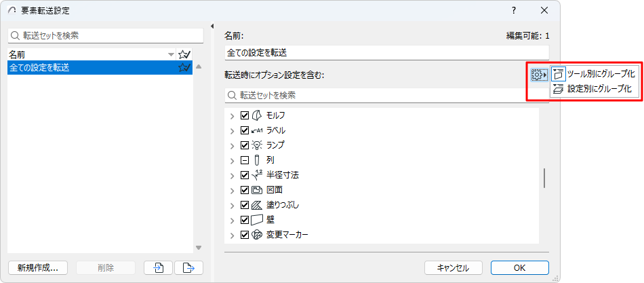Uncheck the 図面 checkbox

coord(244,190)
